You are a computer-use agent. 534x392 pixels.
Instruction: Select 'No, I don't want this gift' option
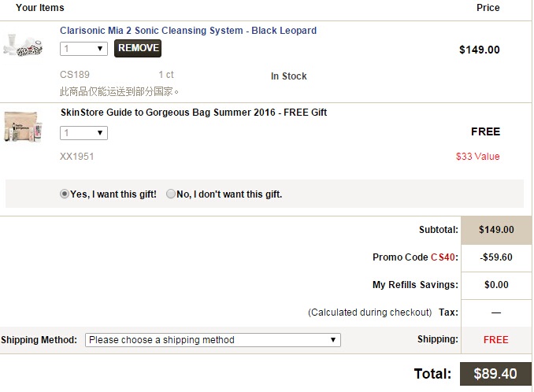(171, 194)
